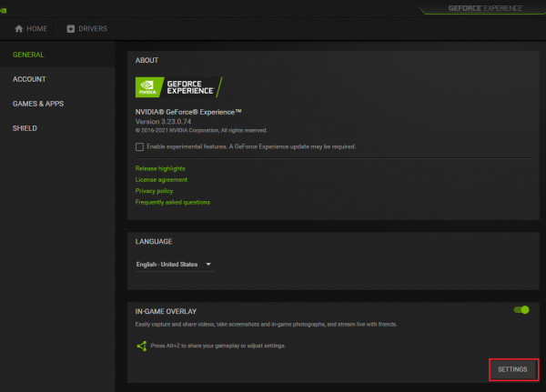Screen dimensions: 546x392
Task: Open the Privacy policy link
Action: (154, 191)
